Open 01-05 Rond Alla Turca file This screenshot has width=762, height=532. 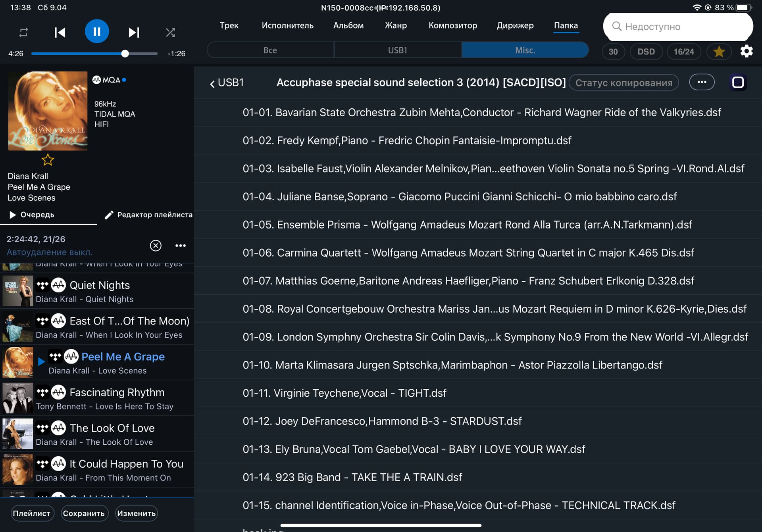point(478,225)
